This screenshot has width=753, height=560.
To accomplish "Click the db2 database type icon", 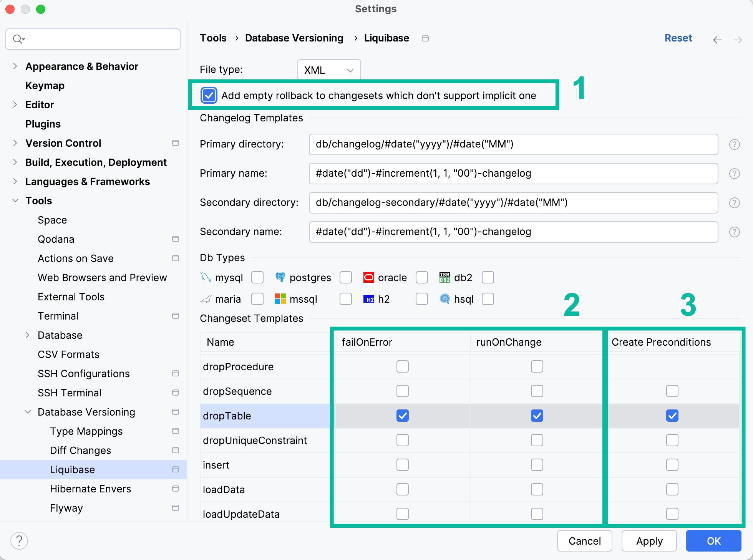I will (x=444, y=277).
